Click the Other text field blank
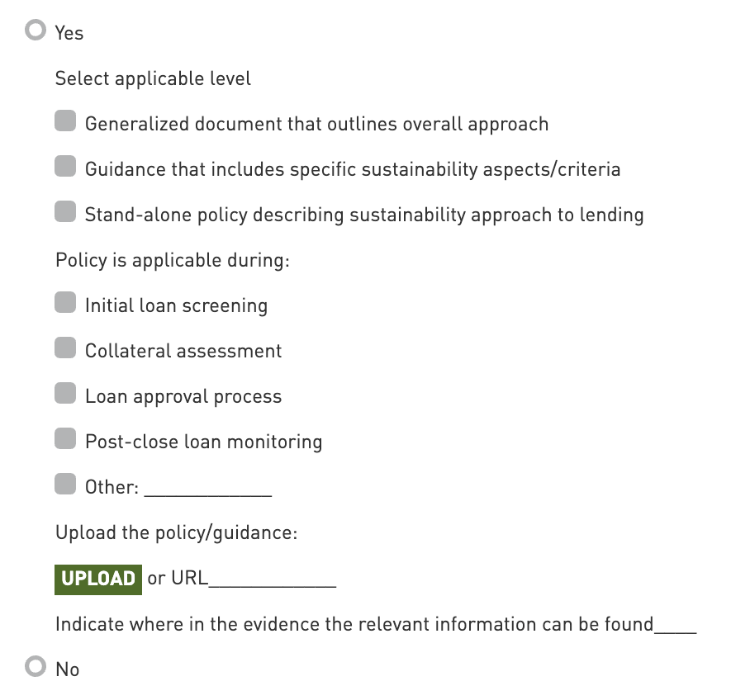 coord(207,489)
